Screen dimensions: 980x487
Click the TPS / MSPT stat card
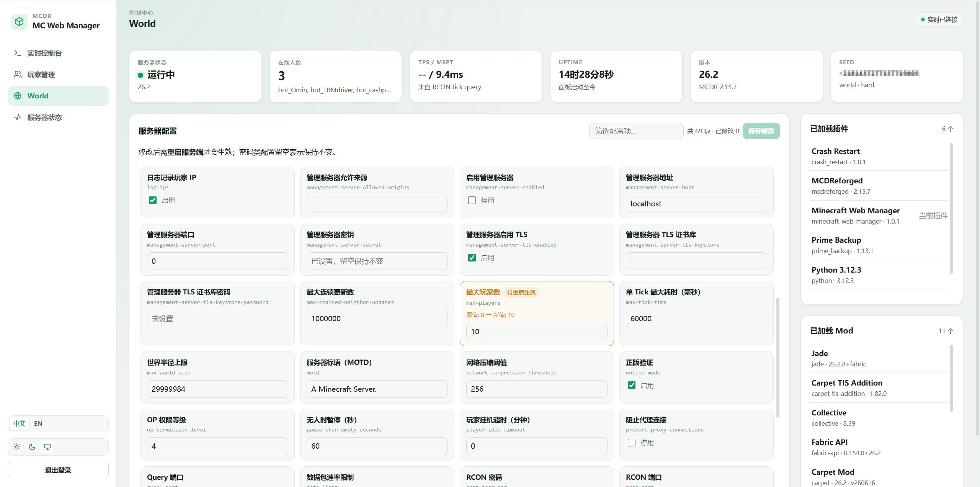tap(476, 77)
